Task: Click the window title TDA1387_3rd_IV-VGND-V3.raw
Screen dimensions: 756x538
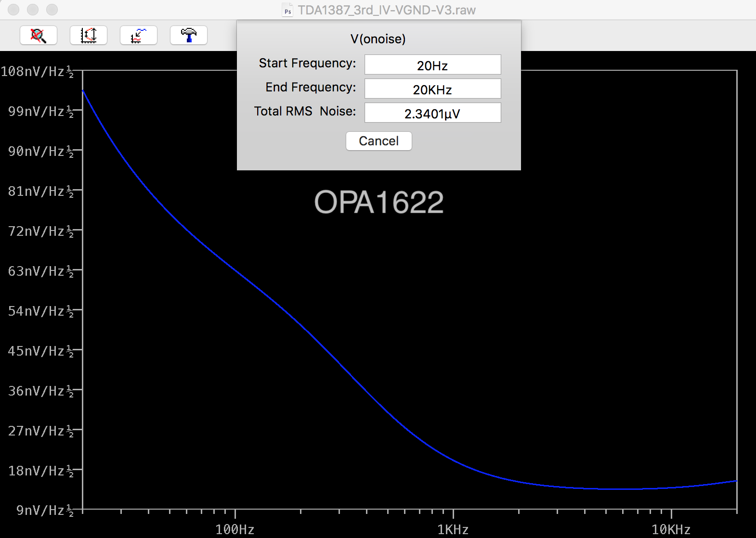Action: [x=387, y=10]
